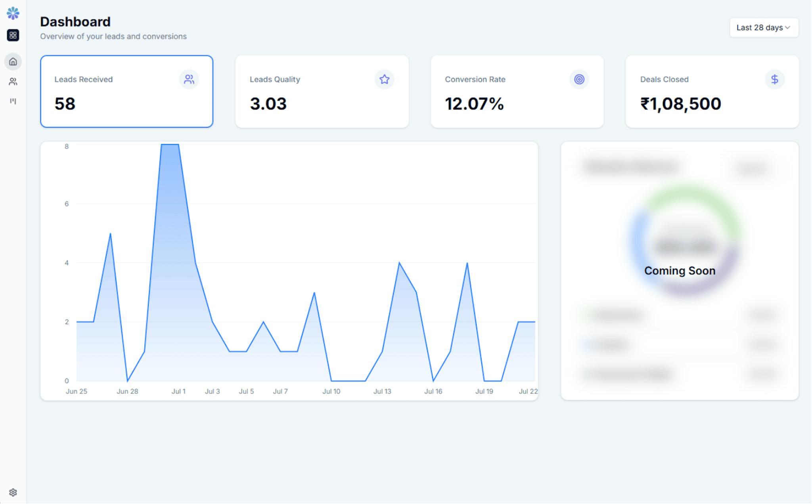
Task: Select the Leads Received card
Action: 126,92
